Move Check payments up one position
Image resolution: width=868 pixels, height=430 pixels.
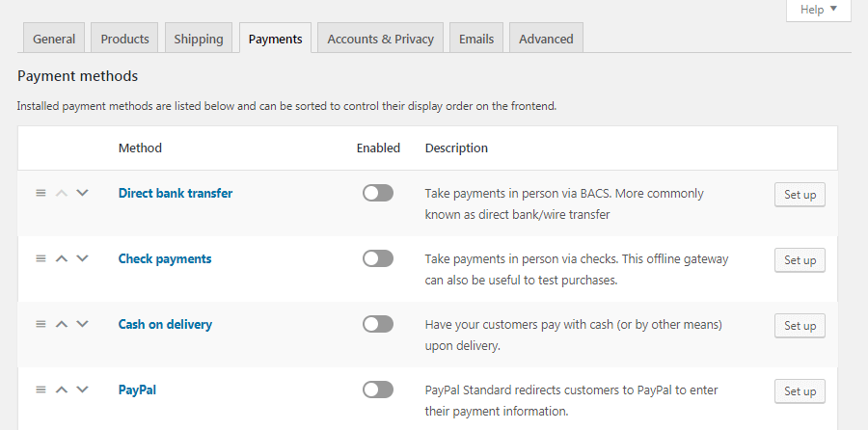(62, 258)
